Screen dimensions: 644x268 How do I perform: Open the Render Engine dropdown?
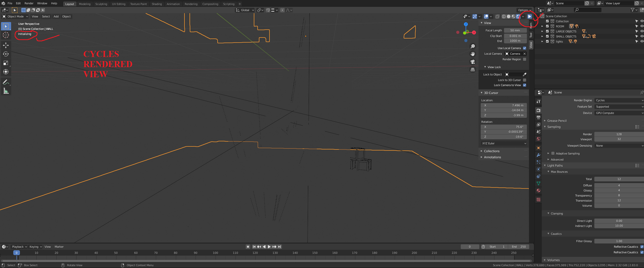coord(619,100)
